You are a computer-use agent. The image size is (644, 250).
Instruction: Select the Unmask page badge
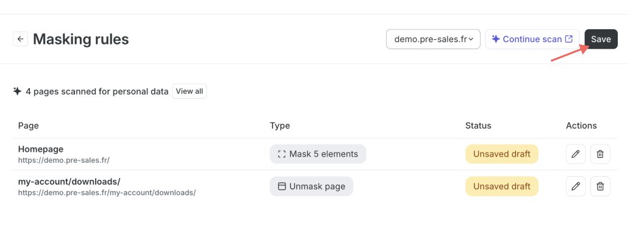[x=311, y=186]
